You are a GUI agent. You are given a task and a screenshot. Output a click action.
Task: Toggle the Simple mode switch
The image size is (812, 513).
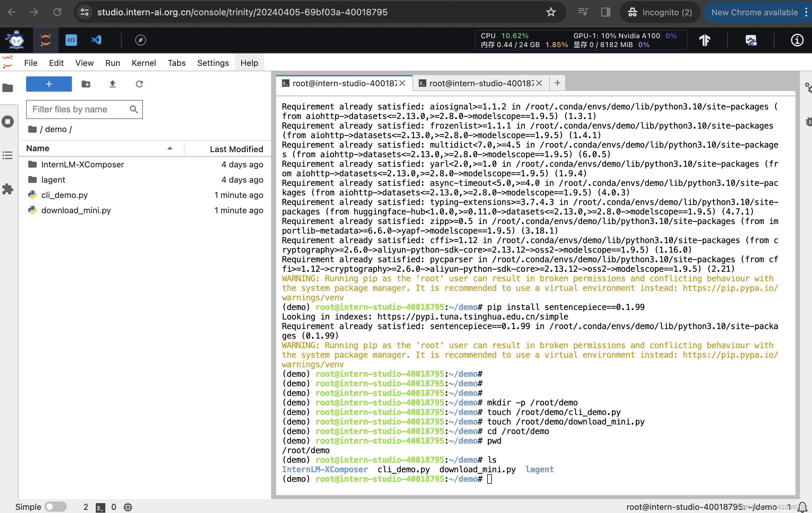(56, 507)
